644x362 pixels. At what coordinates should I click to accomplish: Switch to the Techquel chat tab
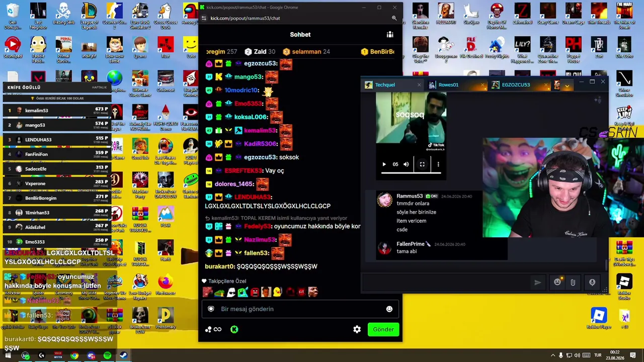tap(385, 85)
